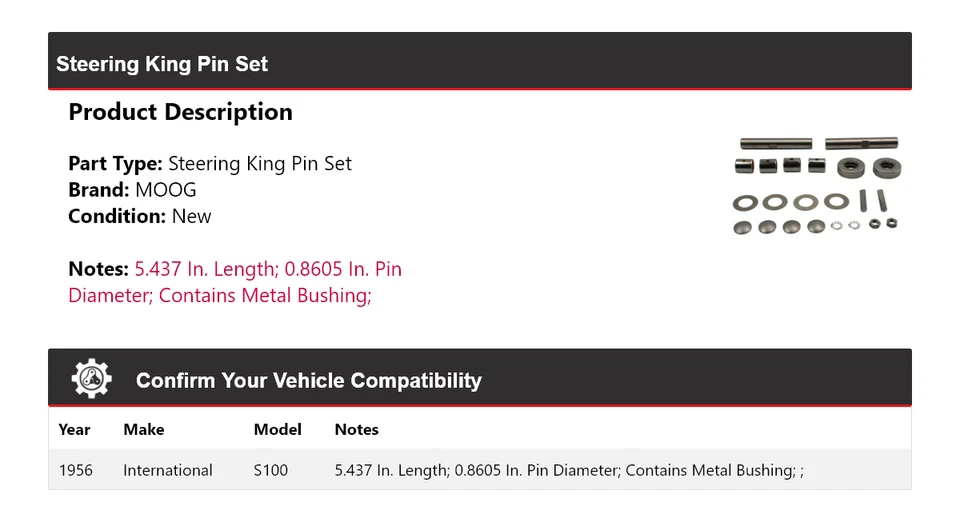The width and height of the screenshot is (960, 522).
Task: Click the Condition: New line
Action: (x=140, y=216)
